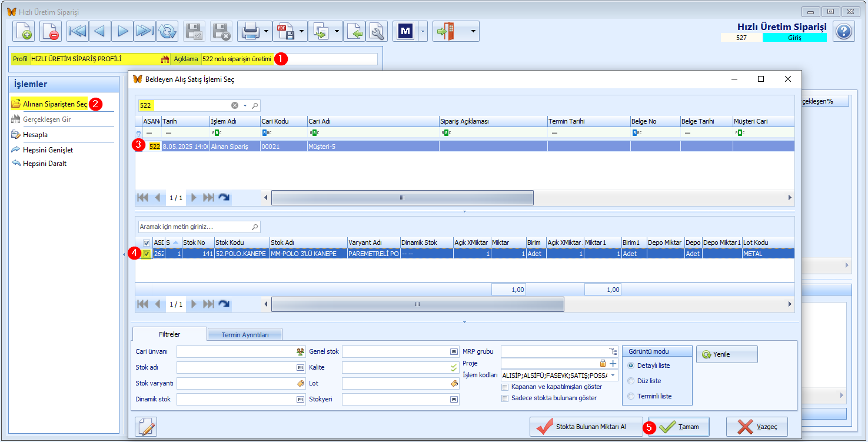Click the PDF export icon
868x442 pixels.
tap(285, 31)
